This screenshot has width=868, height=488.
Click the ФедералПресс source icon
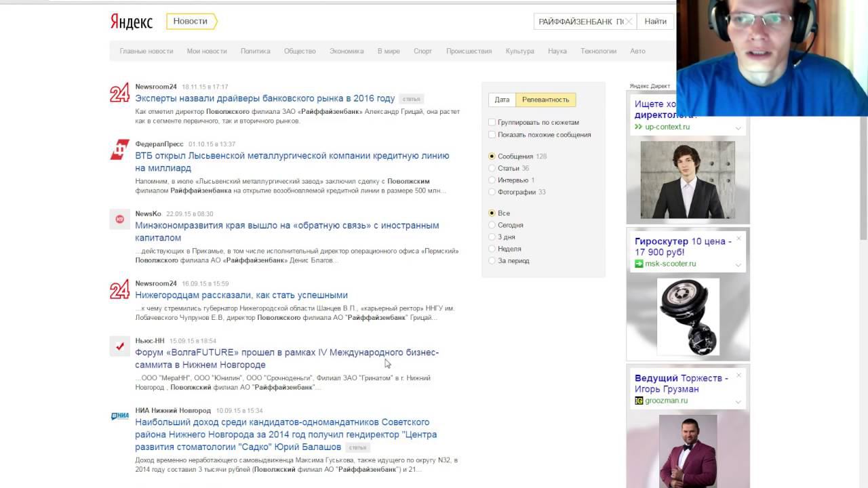(119, 150)
